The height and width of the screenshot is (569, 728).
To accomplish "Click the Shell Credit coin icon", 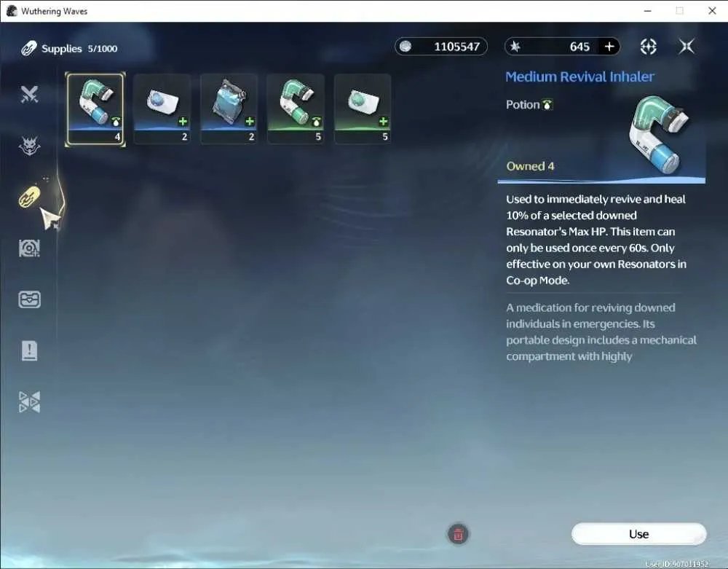I will [405, 47].
